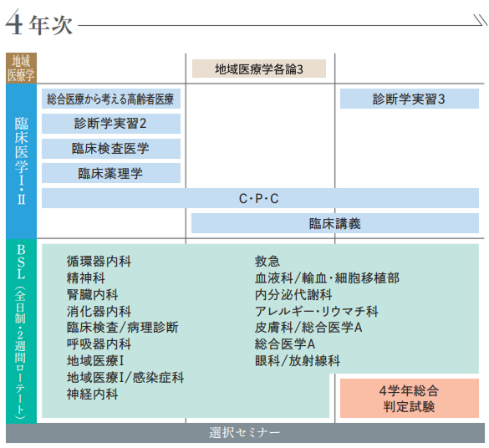The image size is (489, 448).
Task: Open the 臨床薬理学 course block
Action: point(111,173)
